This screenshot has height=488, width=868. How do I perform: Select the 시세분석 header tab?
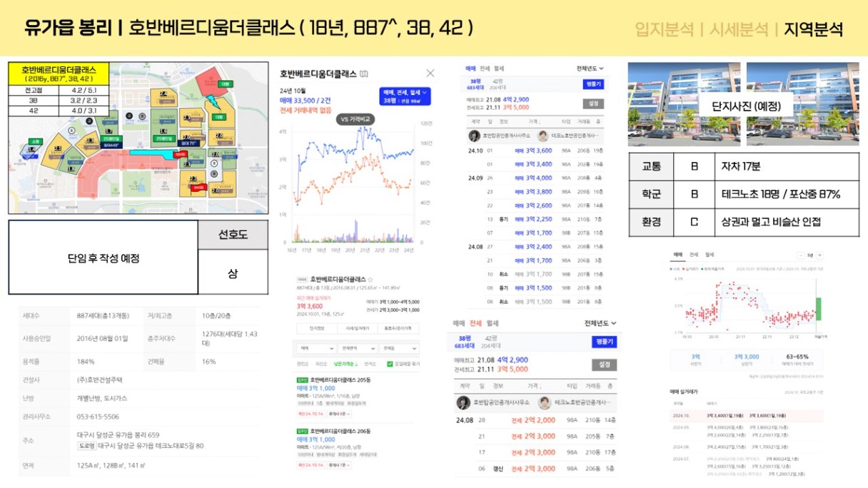(739, 29)
